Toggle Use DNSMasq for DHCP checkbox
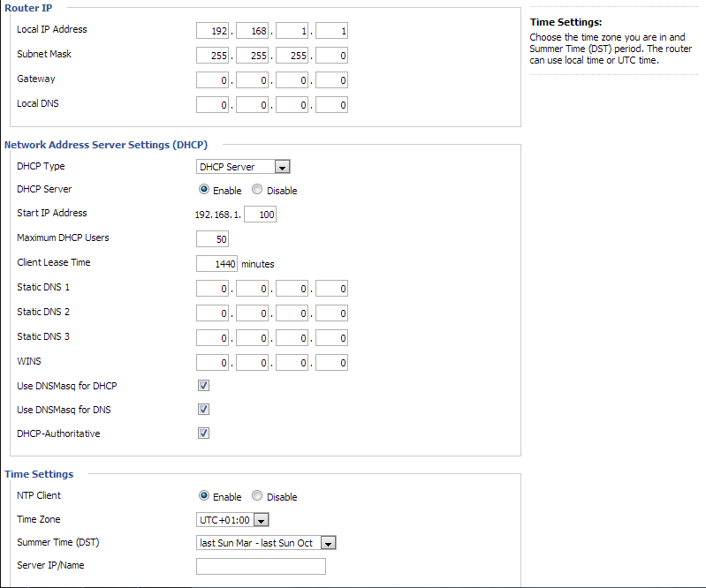This screenshot has width=706, height=588. pyautogui.click(x=203, y=386)
